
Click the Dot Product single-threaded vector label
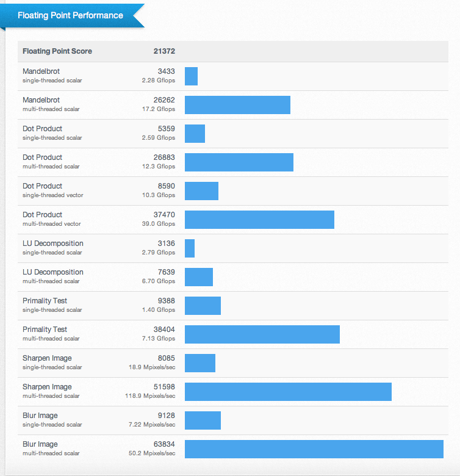(x=53, y=190)
